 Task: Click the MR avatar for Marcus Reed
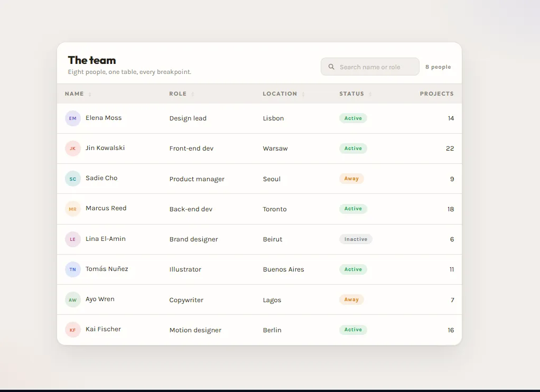(x=73, y=209)
